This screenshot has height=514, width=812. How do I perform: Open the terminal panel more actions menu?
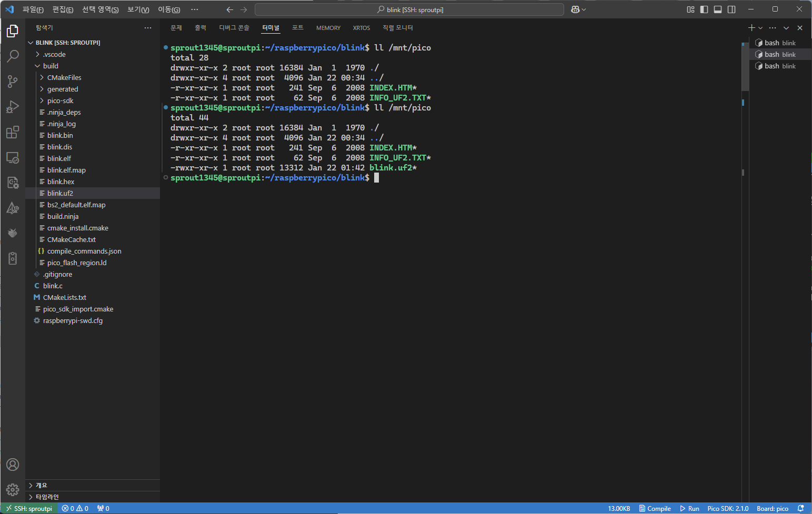click(x=773, y=28)
